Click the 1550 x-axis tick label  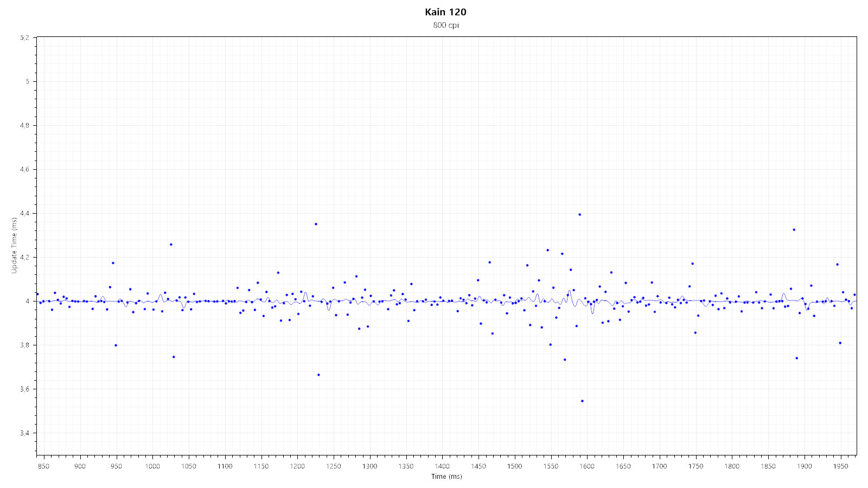[x=551, y=466]
